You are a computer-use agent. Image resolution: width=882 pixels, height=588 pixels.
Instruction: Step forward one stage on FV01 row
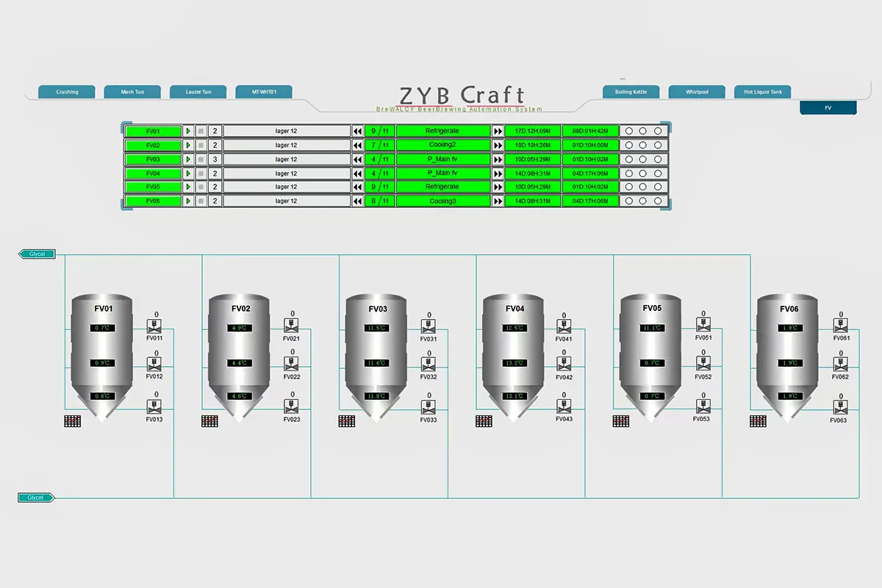(498, 131)
